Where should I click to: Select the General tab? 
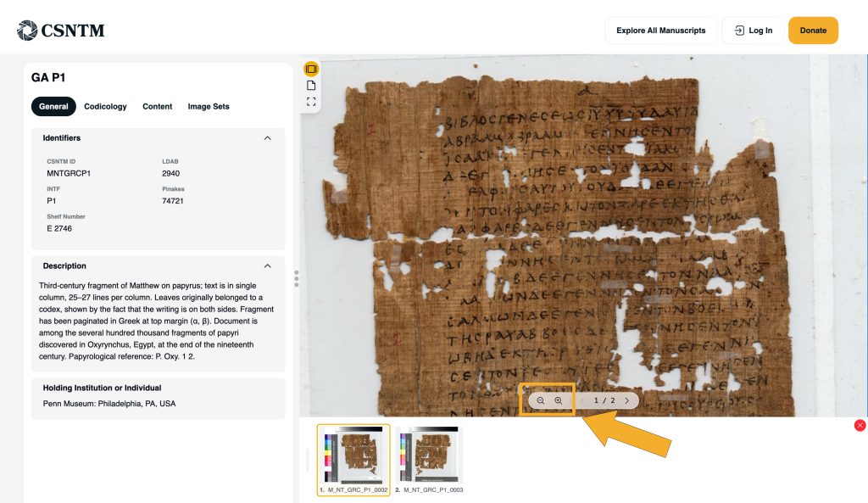pos(53,107)
